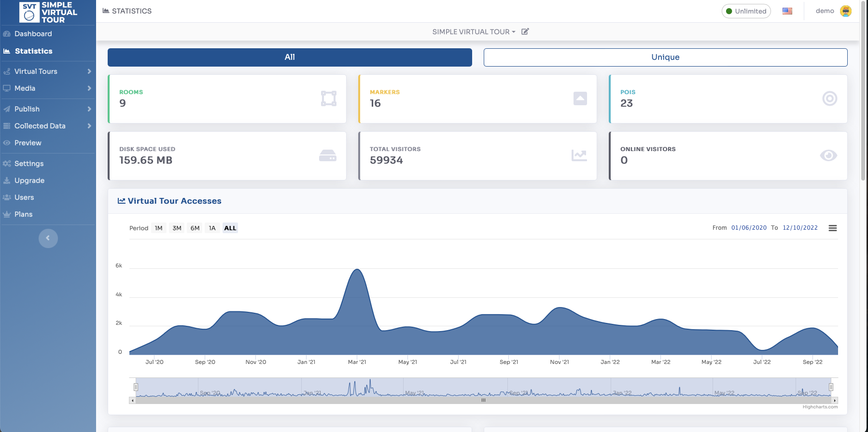Click the left handle of chart navigator
Viewport: 868px width, 432px height.
click(136, 387)
